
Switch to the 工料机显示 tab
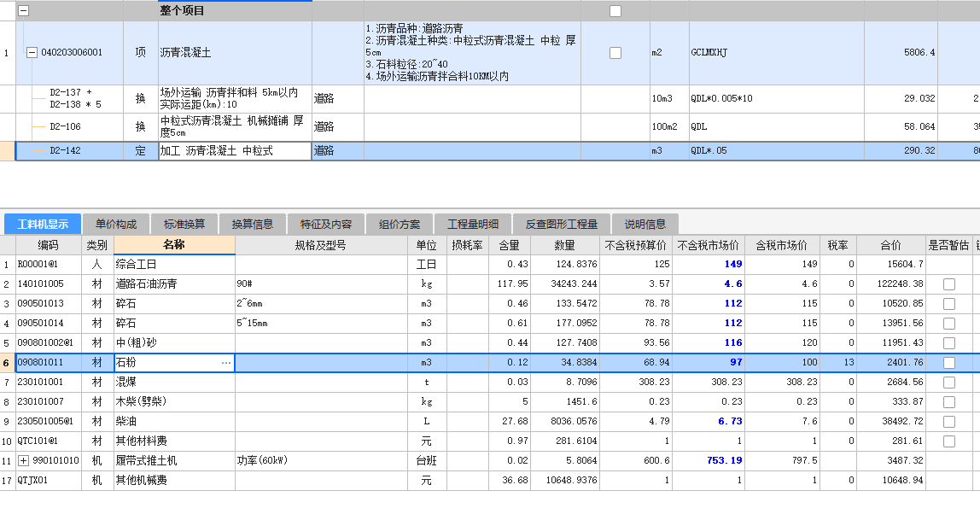coord(43,224)
